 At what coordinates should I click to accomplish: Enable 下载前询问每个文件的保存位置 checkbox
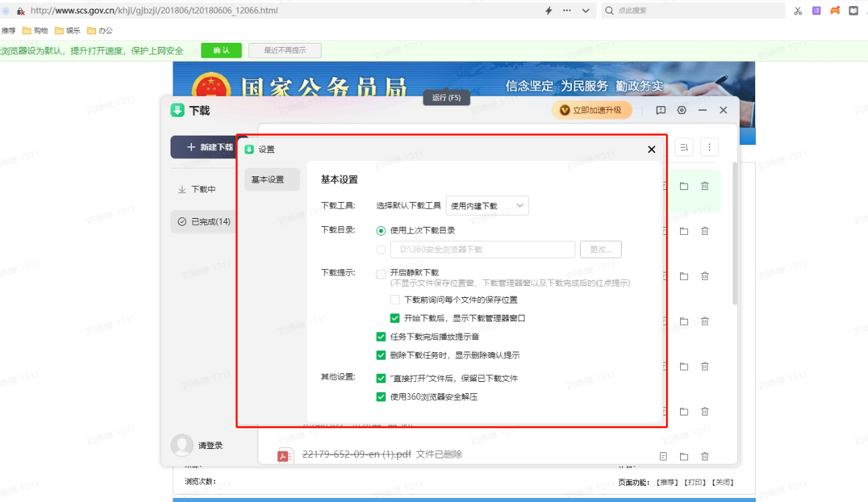click(395, 300)
